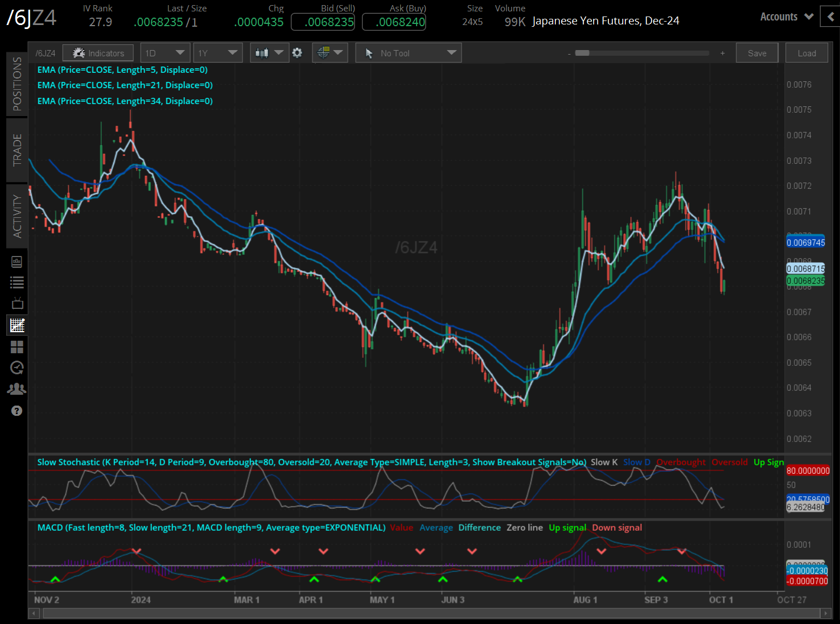Open the four-tile dashboard icon
Image resolution: width=840 pixels, height=624 pixels.
pos(17,347)
